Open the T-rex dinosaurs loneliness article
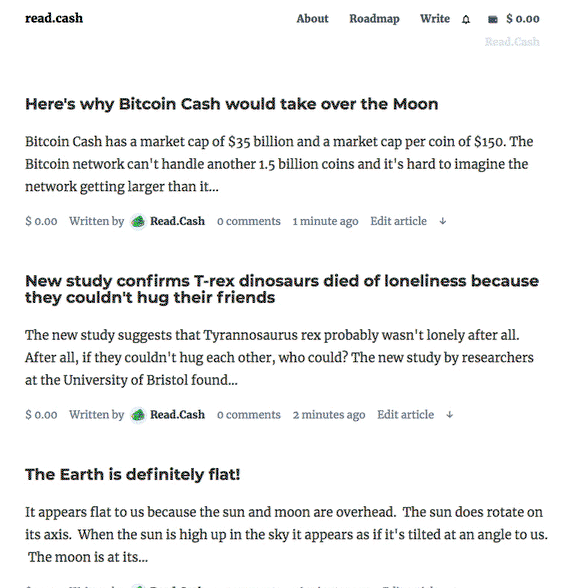 pos(282,289)
